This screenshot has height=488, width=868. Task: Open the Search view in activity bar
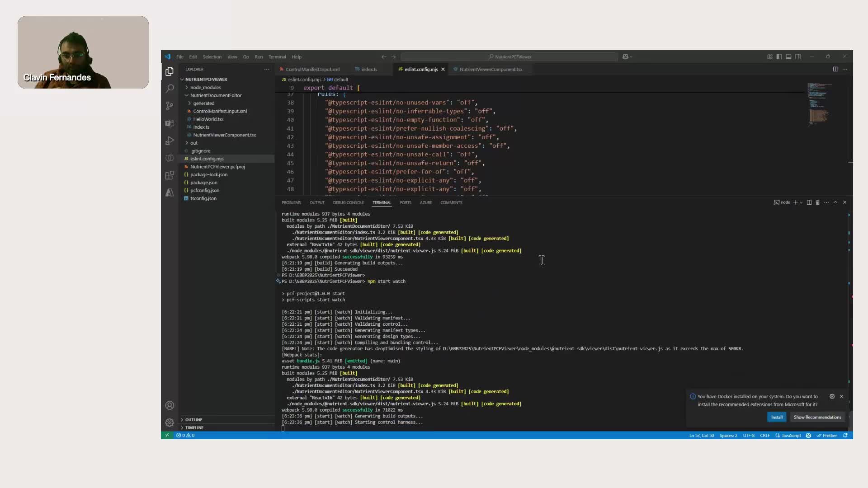(x=170, y=89)
